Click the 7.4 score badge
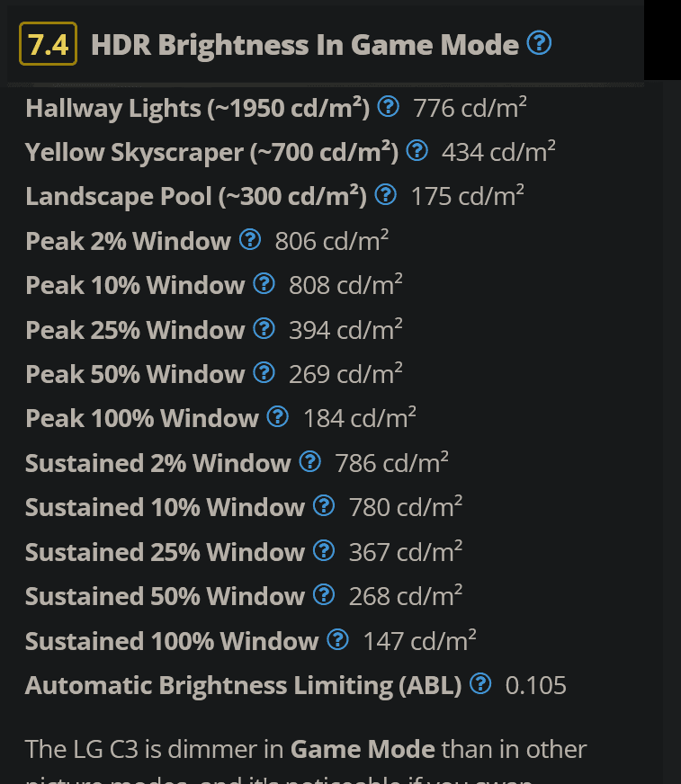681x784 pixels. (48, 44)
